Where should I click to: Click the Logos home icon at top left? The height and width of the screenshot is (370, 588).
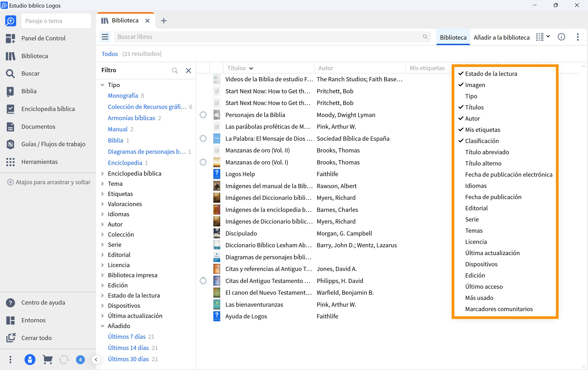[11, 21]
